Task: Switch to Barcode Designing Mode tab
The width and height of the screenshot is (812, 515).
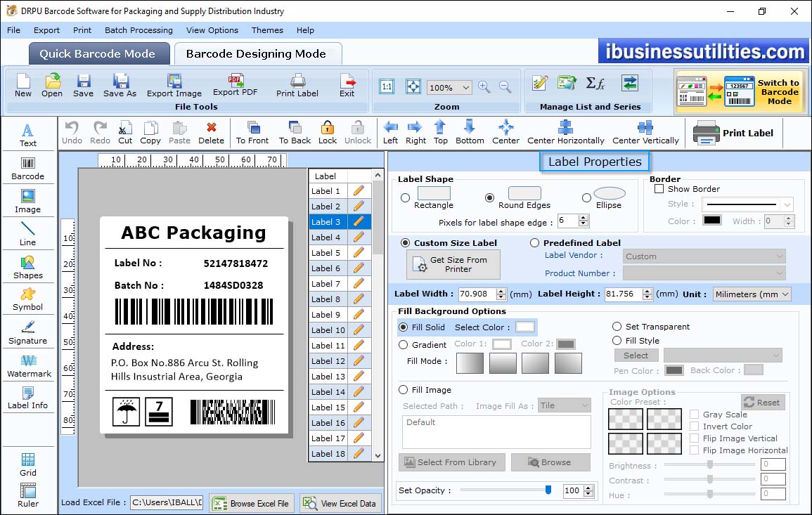Action: pos(257,54)
